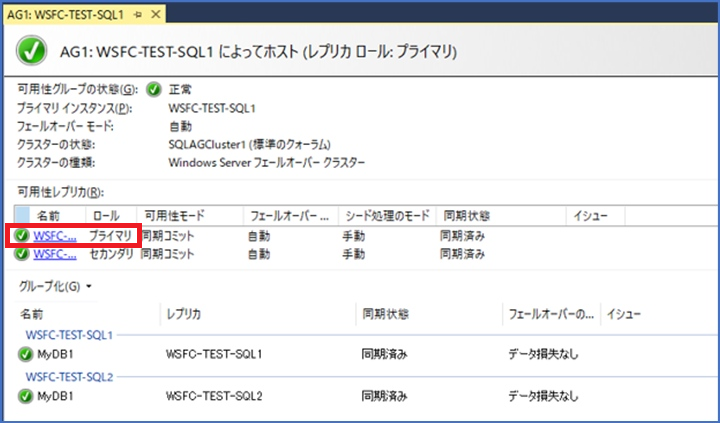Viewport: 720px width, 423px height.
Task: Click データ損失なし in the WSFC-TEST-SQL1 database row
Action: (x=543, y=354)
